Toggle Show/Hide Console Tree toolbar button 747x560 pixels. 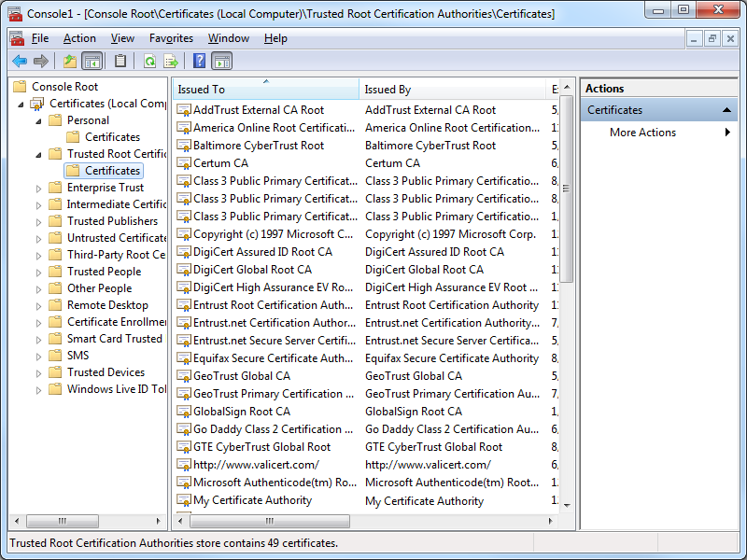coord(92,62)
